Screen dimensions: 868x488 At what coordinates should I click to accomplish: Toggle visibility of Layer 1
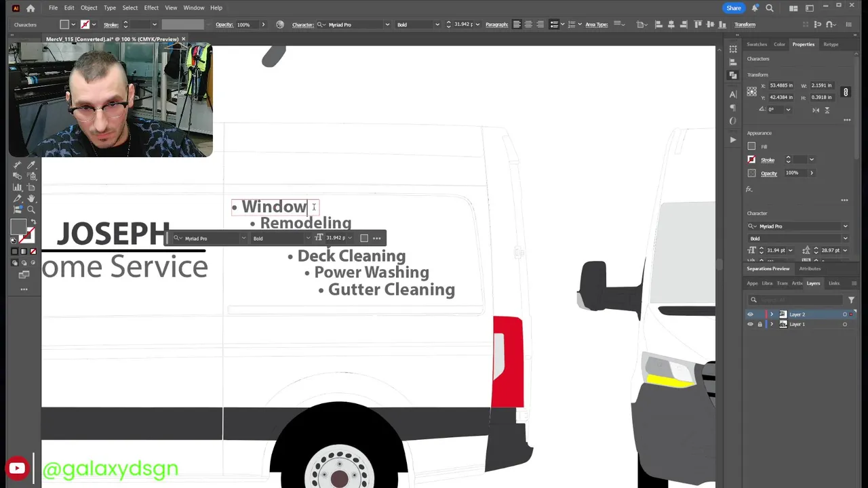(x=750, y=325)
